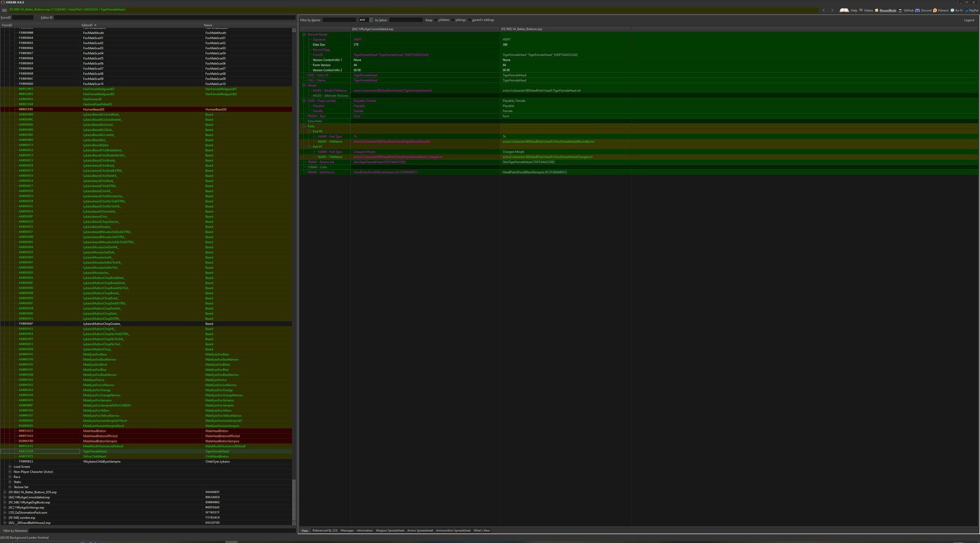The width and height of the screenshot is (980, 543).
Task: Click the Legend button
Action: click(969, 20)
